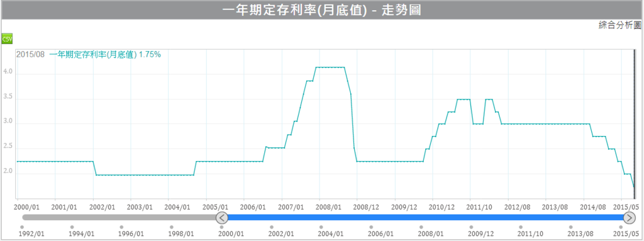Select the 1996/01 timeline marker

tap(121, 227)
